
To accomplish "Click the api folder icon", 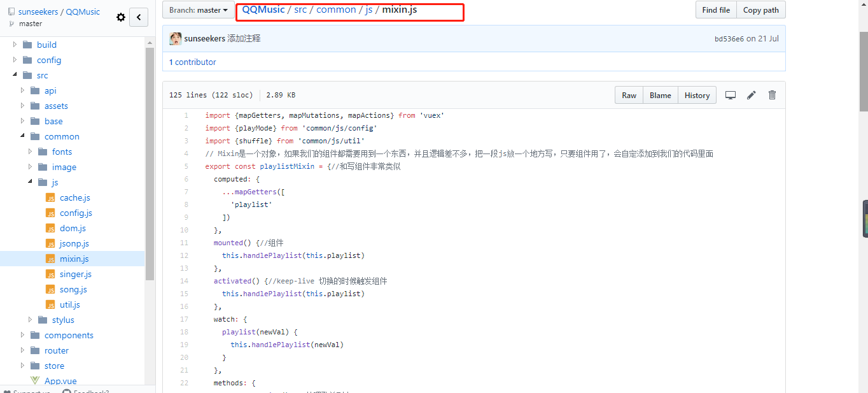I will pyautogui.click(x=35, y=90).
